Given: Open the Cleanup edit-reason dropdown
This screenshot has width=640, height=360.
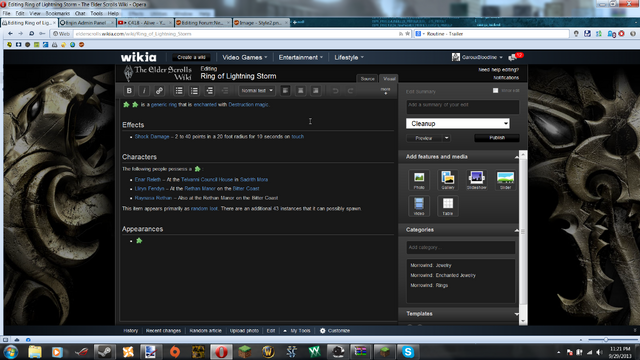Looking at the screenshot, I should [458, 123].
